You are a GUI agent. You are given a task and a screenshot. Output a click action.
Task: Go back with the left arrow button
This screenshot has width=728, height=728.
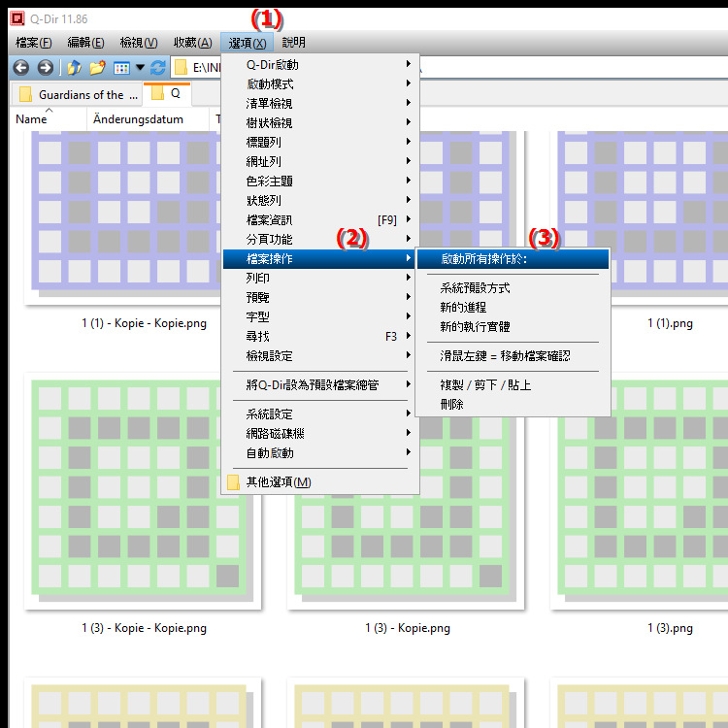coord(21,68)
